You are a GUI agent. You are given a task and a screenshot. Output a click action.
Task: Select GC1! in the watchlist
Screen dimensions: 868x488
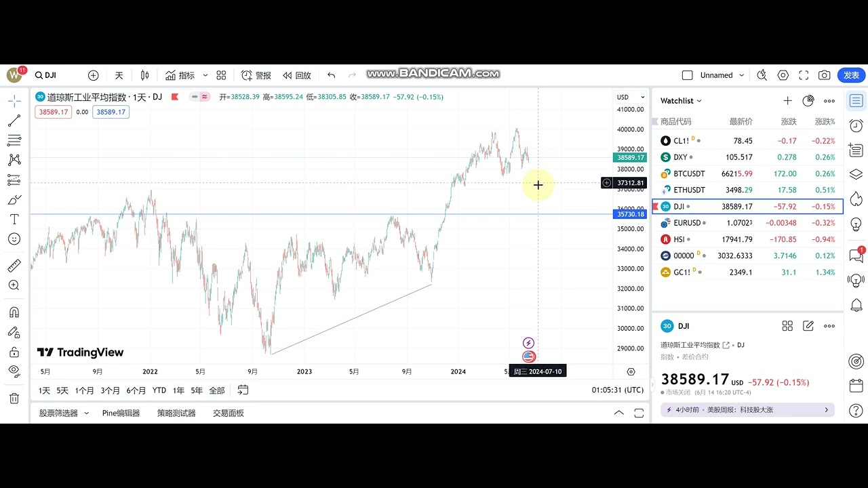[x=747, y=272]
